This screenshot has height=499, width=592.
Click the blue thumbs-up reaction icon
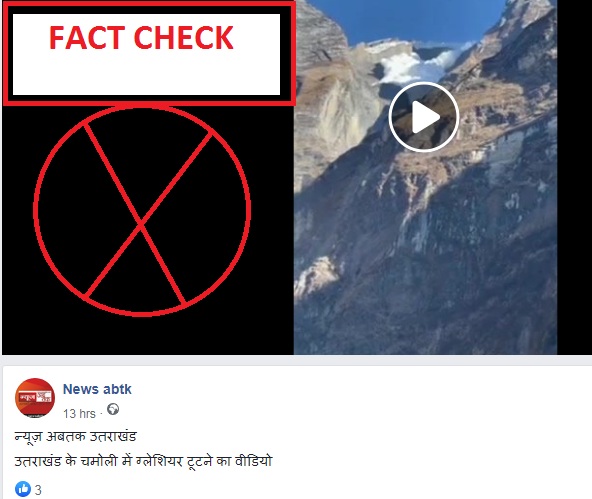(23, 489)
